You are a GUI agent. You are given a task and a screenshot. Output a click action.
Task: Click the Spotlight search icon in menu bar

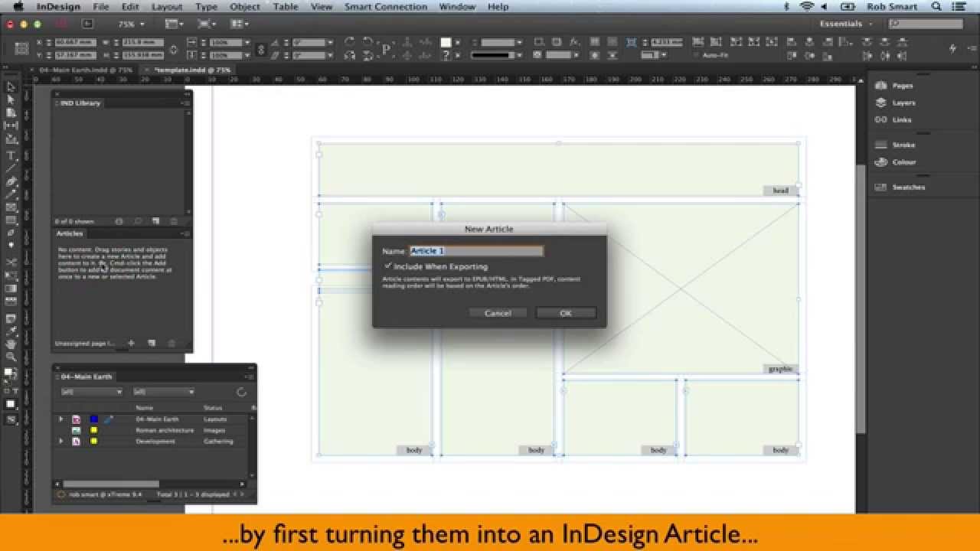(936, 6)
